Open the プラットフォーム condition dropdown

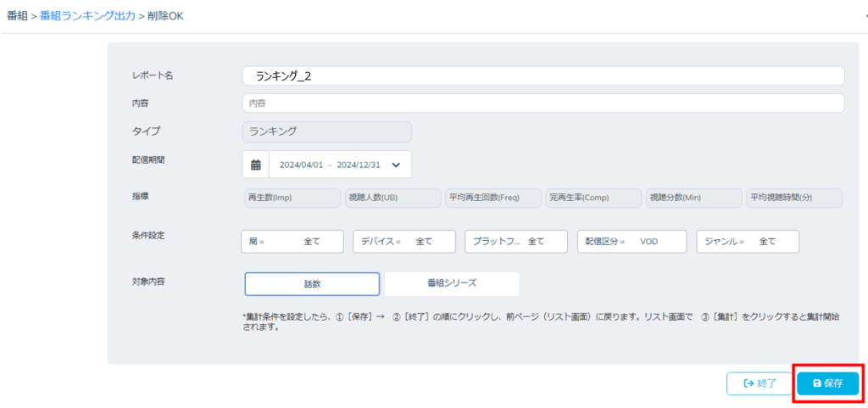click(x=516, y=242)
